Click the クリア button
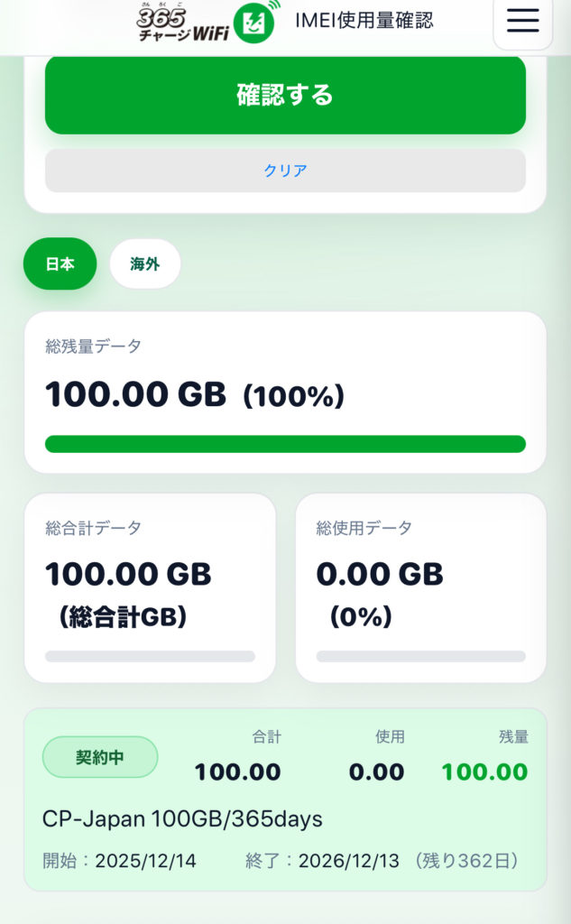Screen dimensions: 571x924 coord(285,171)
